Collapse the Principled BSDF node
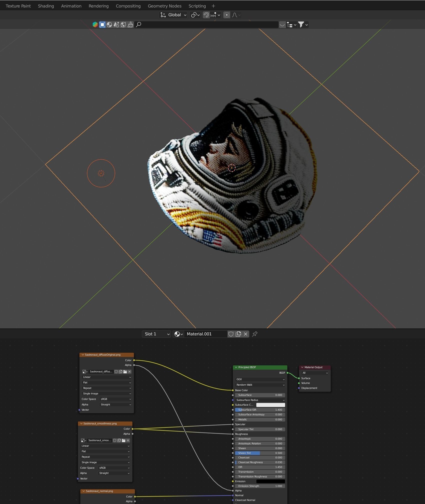Screen dimensions: 425x504 (x=236, y=367)
